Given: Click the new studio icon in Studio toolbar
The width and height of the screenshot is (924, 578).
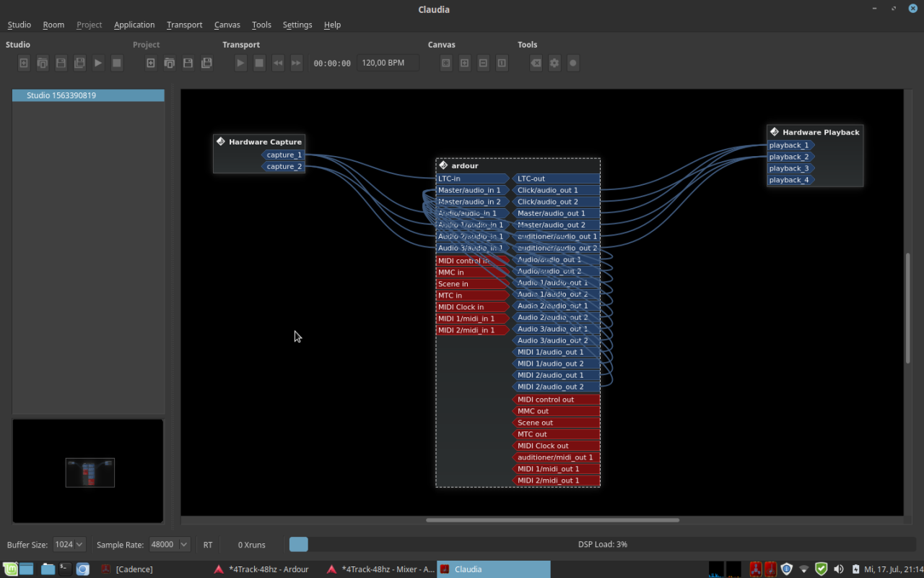Looking at the screenshot, I should 24,64.
